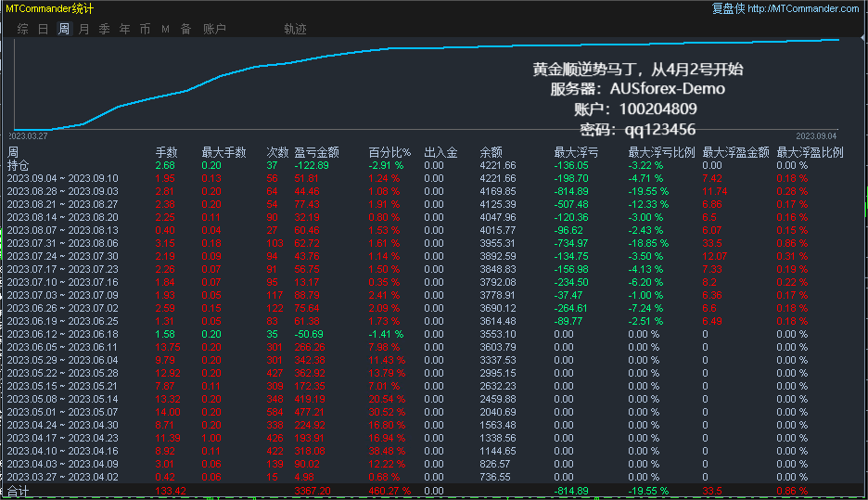Click the total percentage 460.27 %

point(389,491)
